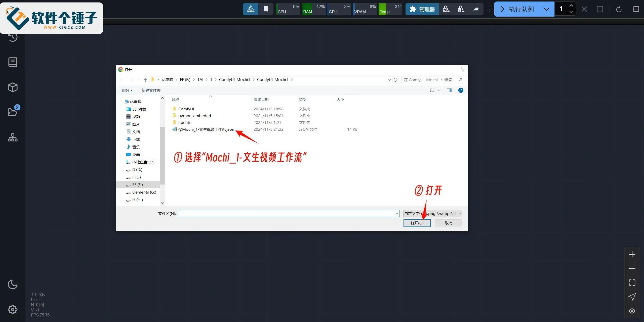644x322 pixels.
Task: Click the dialog forward navigation arrow
Action: [131, 80]
